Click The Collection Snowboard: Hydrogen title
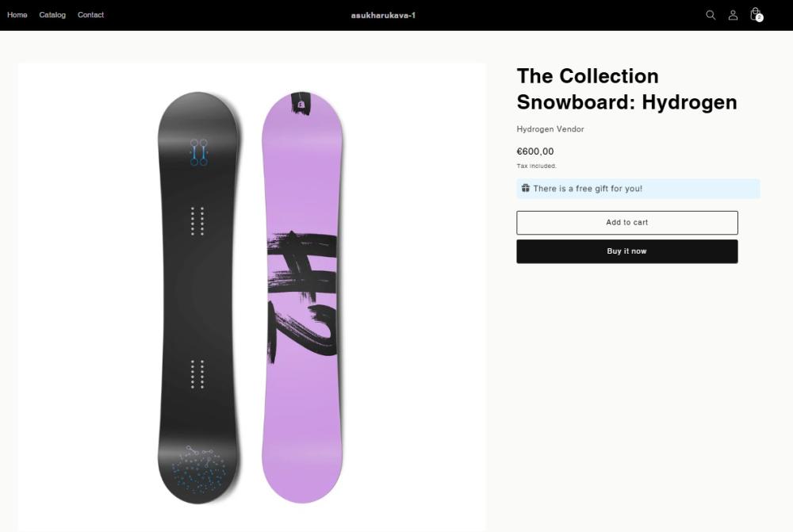Viewport: 793px width, 532px height. [626, 89]
